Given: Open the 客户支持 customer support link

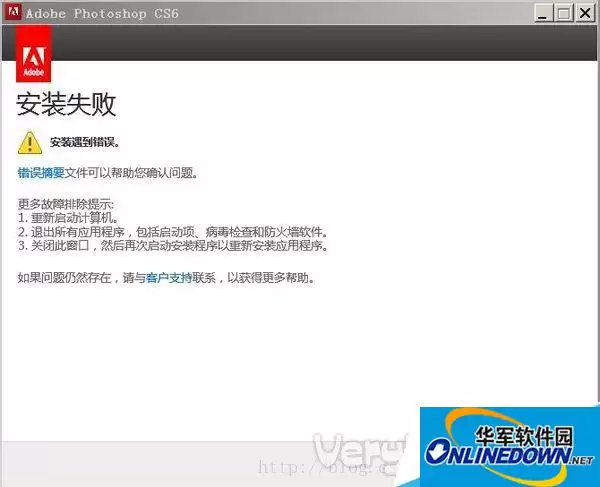Looking at the screenshot, I should pos(169,277).
